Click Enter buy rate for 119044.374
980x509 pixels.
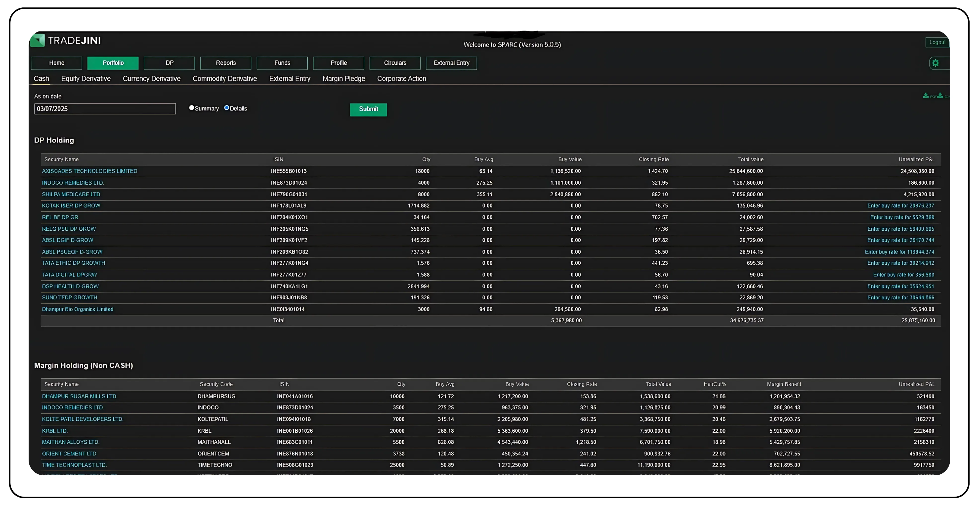(x=899, y=252)
